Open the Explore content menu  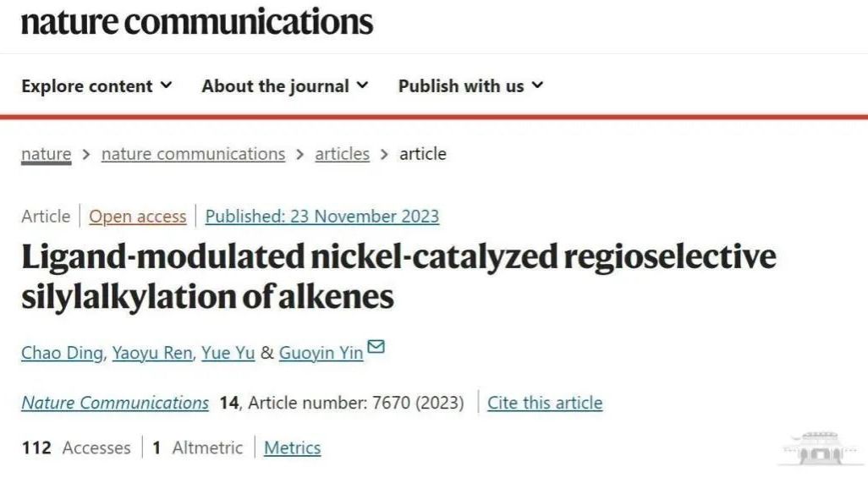point(97,85)
